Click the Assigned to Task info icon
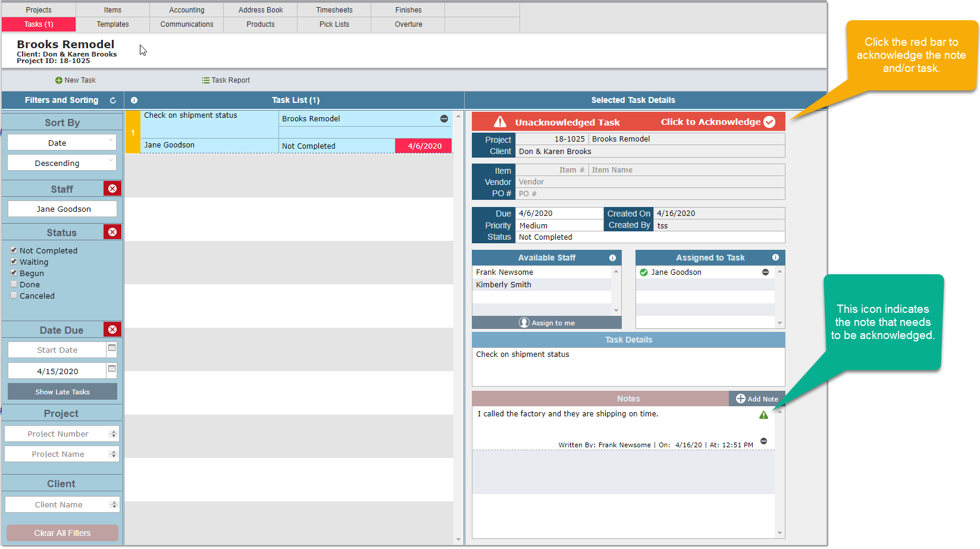The width and height of the screenshot is (980, 549). [775, 258]
